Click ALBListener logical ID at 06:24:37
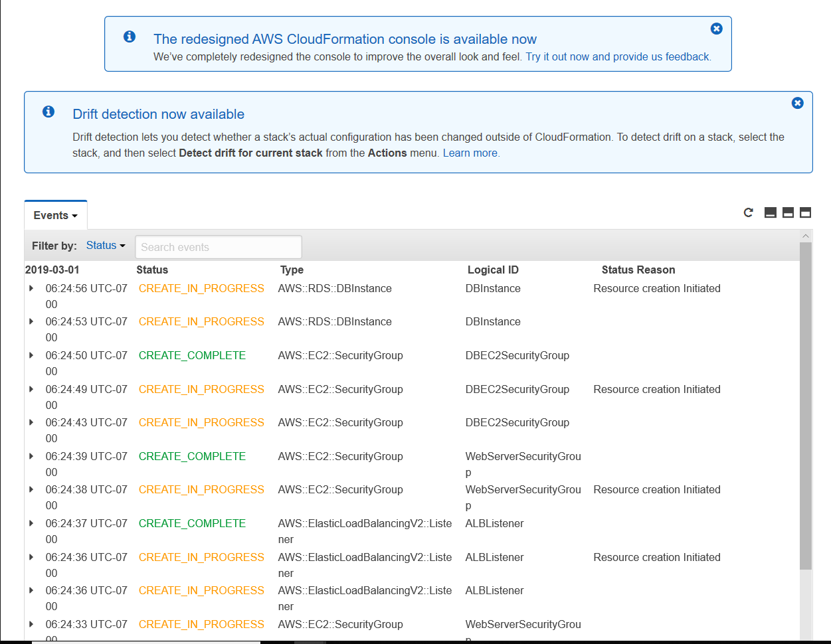831x644 pixels. click(494, 523)
